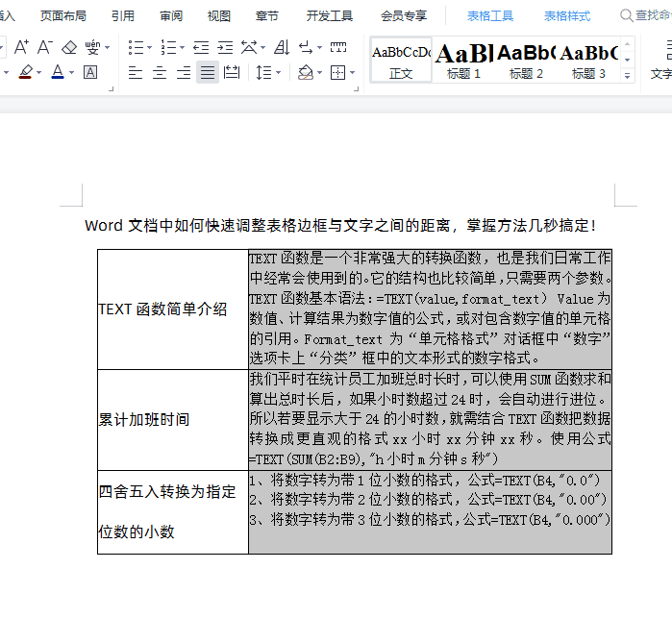Image resolution: width=672 pixels, height=643 pixels.
Task: Insert bulleted list
Action: click(x=137, y=47)
